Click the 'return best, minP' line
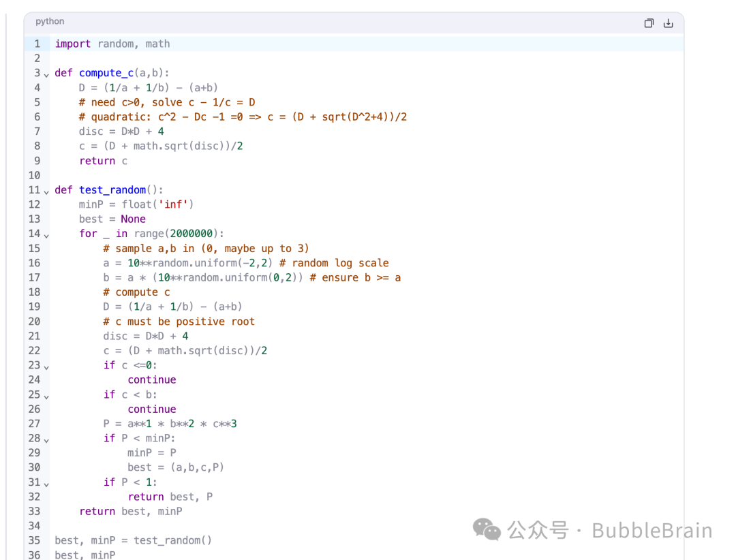Viewport: 736px width, 560px height. tap(131, 511)
